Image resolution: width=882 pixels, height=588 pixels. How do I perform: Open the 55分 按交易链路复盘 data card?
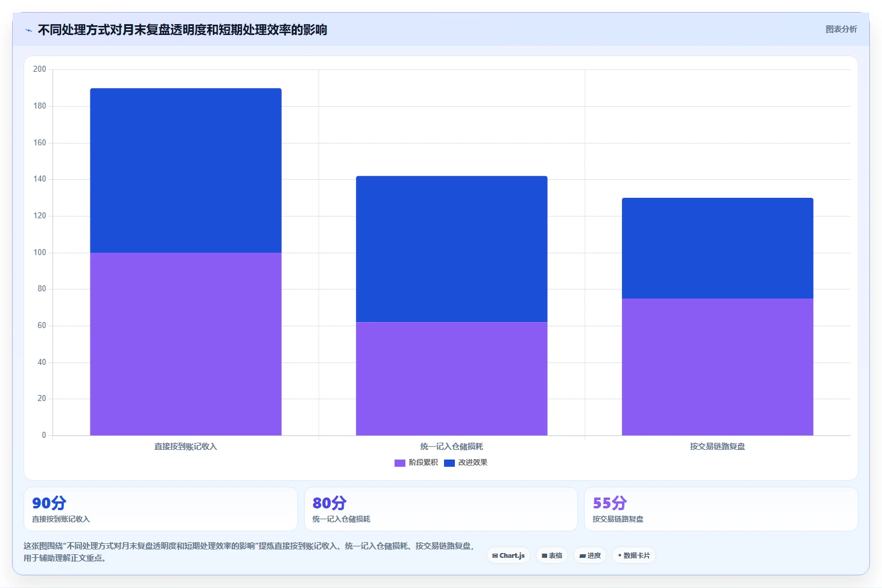[721, 509]
